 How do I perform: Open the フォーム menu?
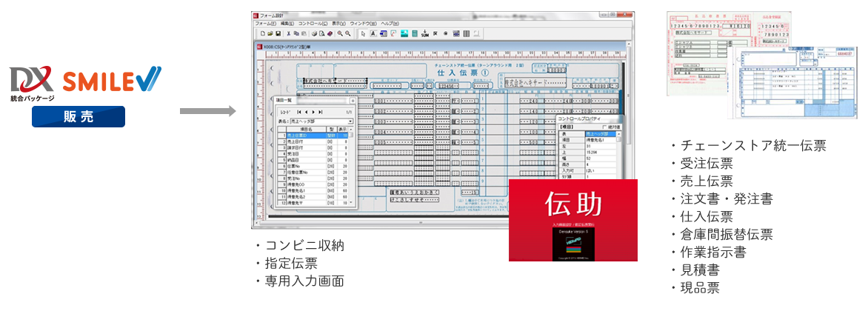point(266,23)
